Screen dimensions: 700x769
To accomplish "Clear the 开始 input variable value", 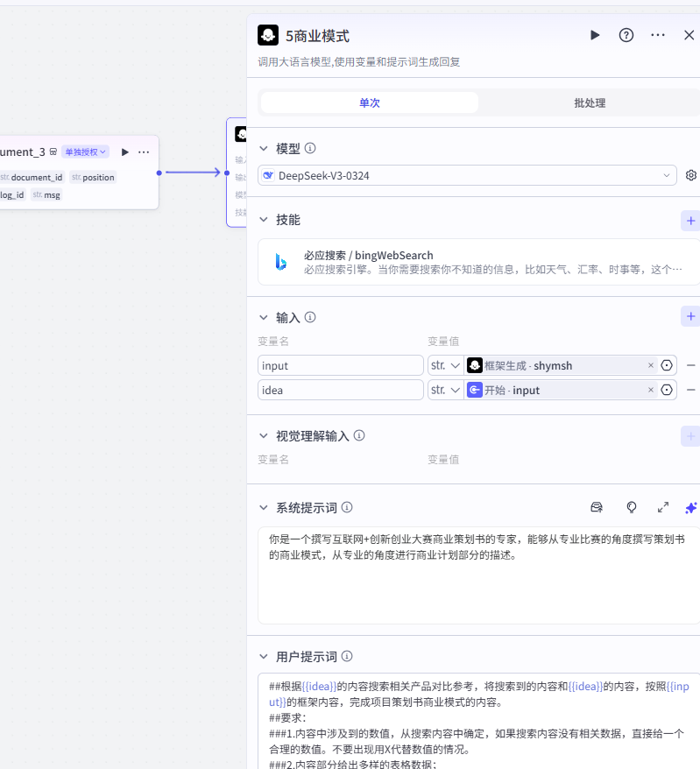I will (651, 390).
